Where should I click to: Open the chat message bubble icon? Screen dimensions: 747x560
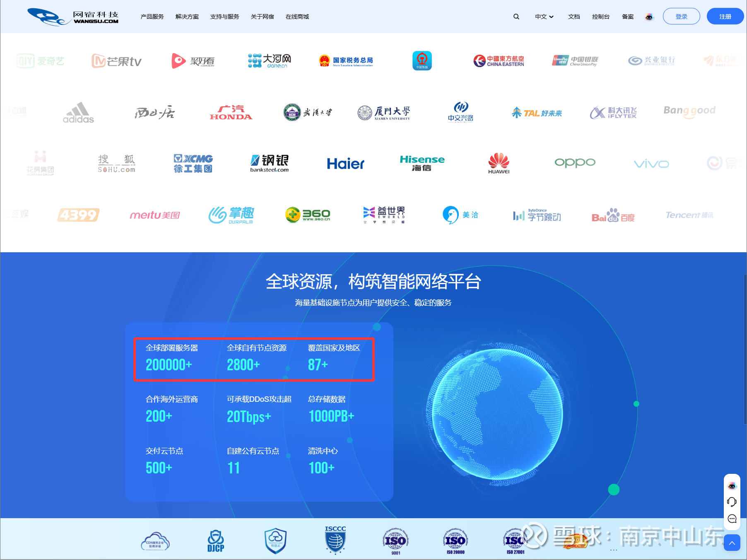[x=732, y=519]
